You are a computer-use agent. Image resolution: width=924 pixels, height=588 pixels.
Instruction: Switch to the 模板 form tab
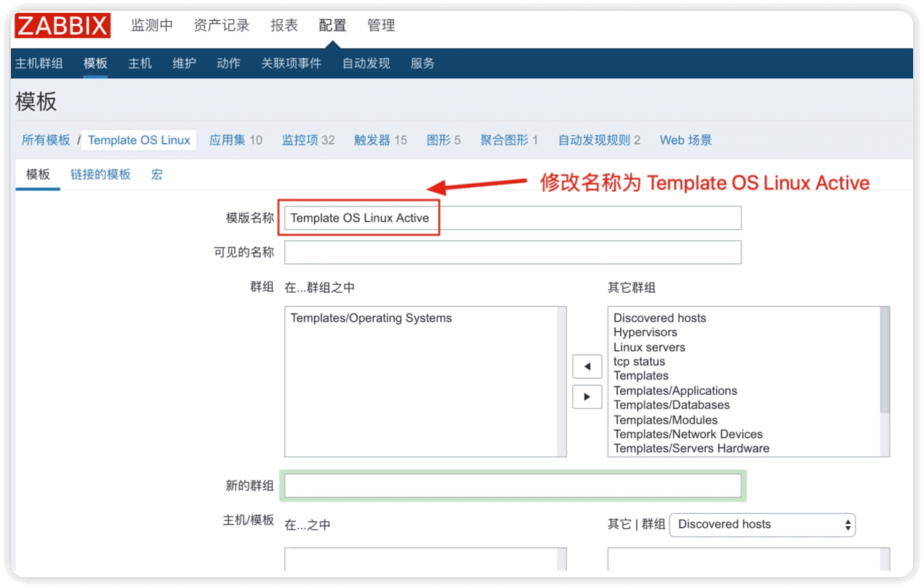38,174
